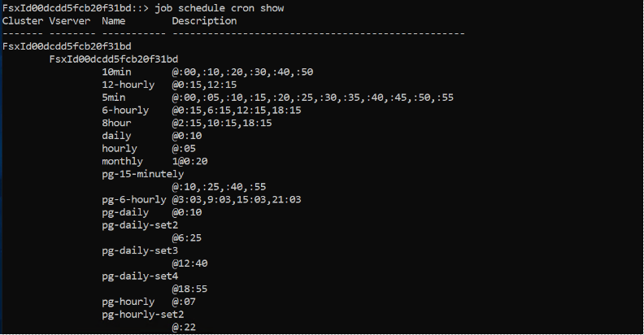Click the daily schedule name
644x335 pixels.
pos(116,136)
